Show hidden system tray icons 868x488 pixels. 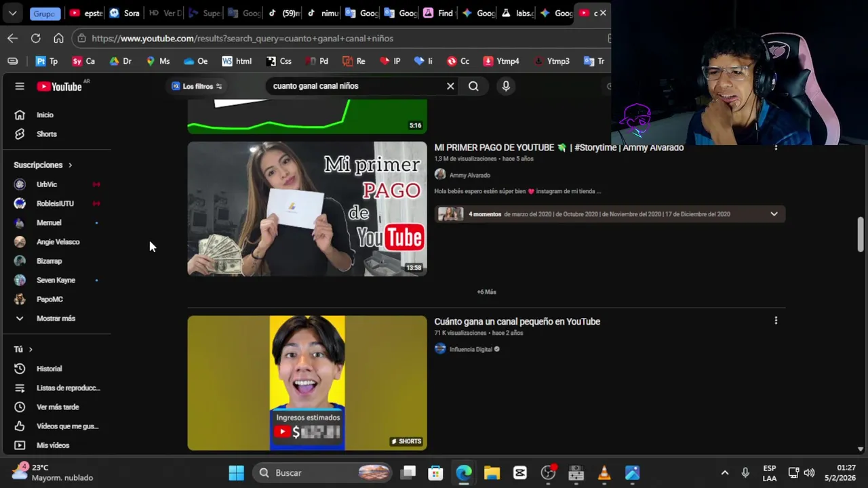click(725, 472)
